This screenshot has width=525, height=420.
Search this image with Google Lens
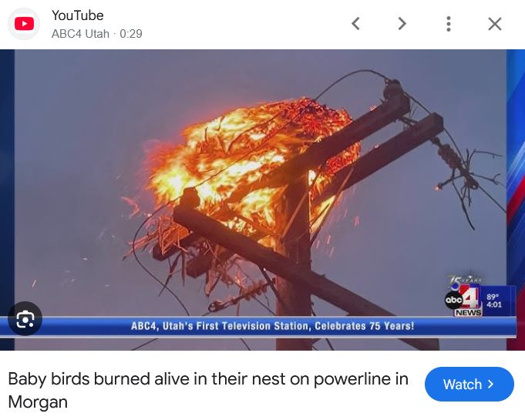pyautogui.click(x=25, y=318)
